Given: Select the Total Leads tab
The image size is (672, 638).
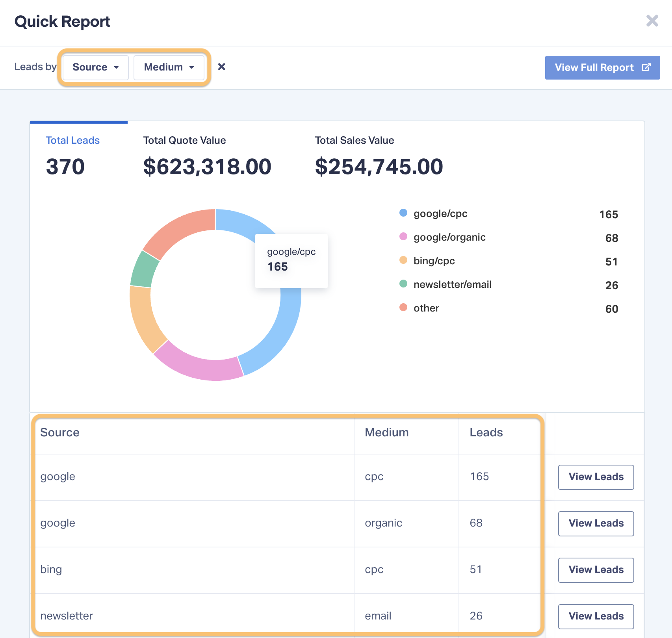Looking at the screenshot, I should point(72,141).
